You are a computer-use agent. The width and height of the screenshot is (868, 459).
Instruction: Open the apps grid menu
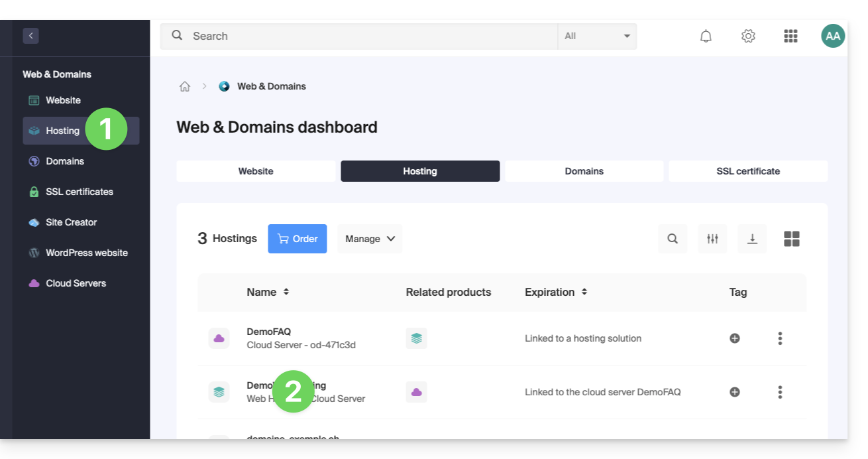(790, 36)
